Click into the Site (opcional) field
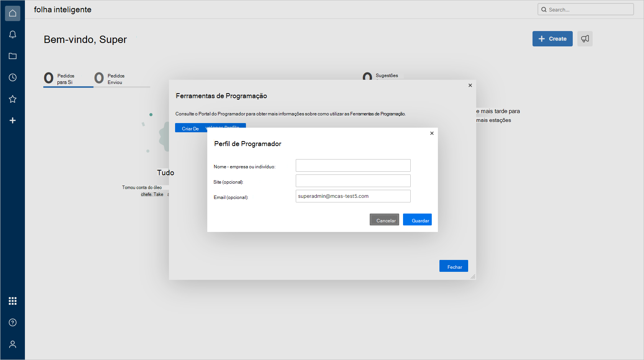 (353, 181)
